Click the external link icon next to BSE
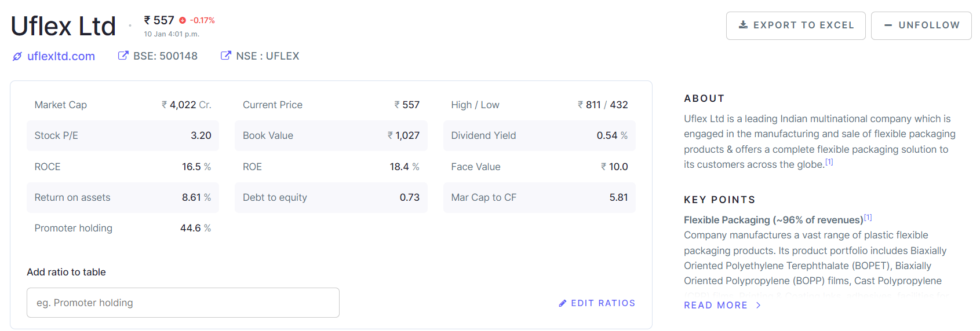 tap(123, 56)
